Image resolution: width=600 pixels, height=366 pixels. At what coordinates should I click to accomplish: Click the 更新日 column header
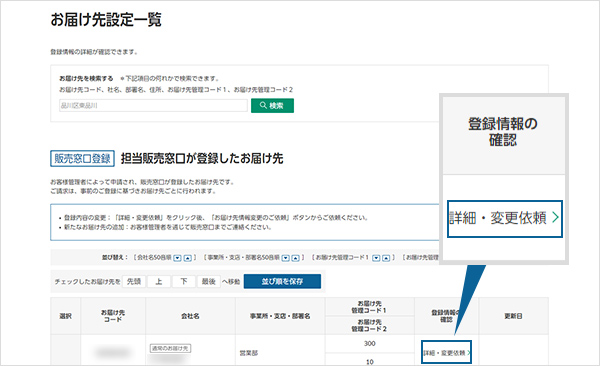point(513,316)
